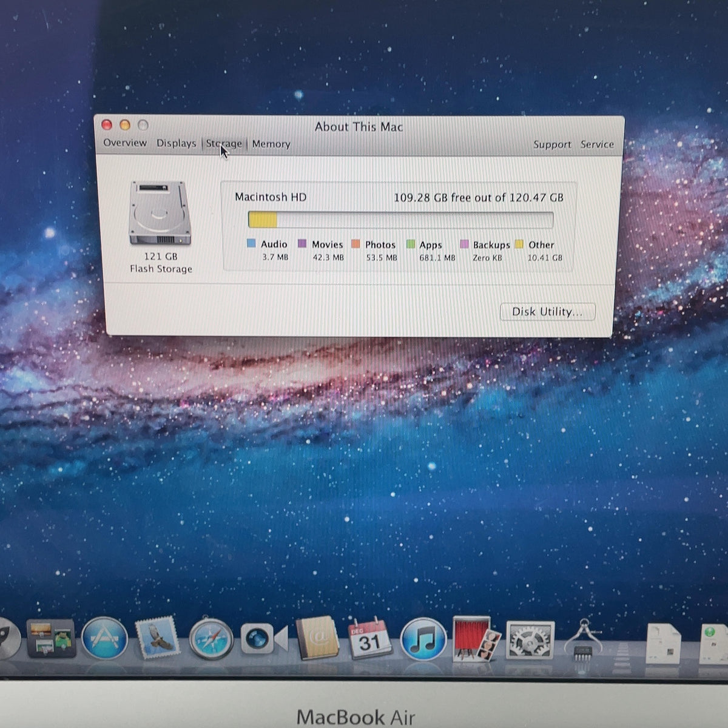Open iCal calendar showing 31
728x728 pixels.
370,638
